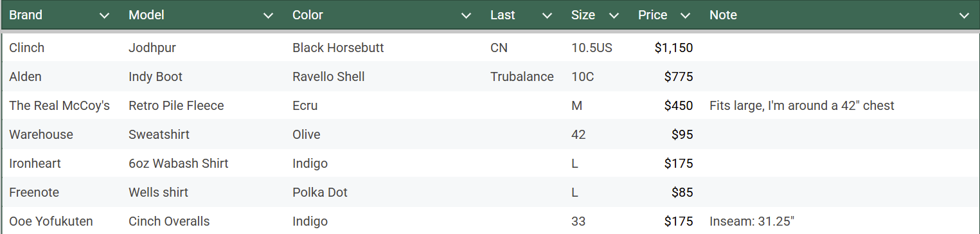Select the Indy Boot model cell
Screen dimensions: 980x234
[x=156, y=76]
